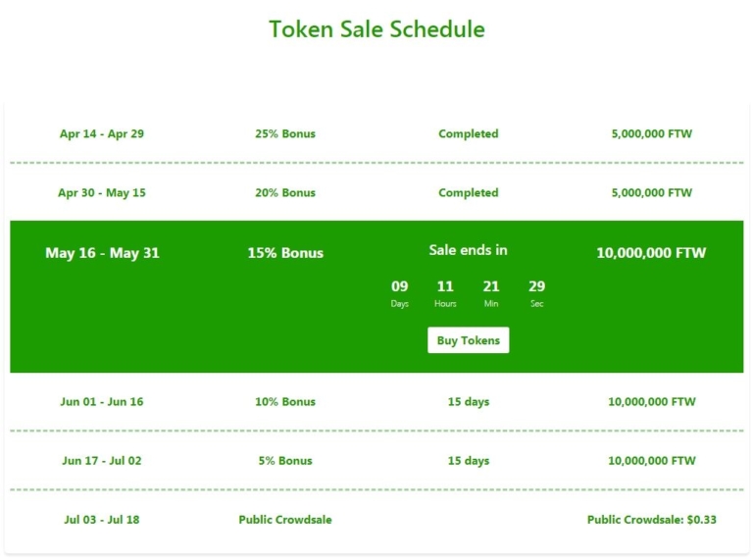Image resolution: width=753 pixels, height=560 pixels.
Task: Click the 09 Days countdown value
Action: pyautogui.click(x=400, y=287)
